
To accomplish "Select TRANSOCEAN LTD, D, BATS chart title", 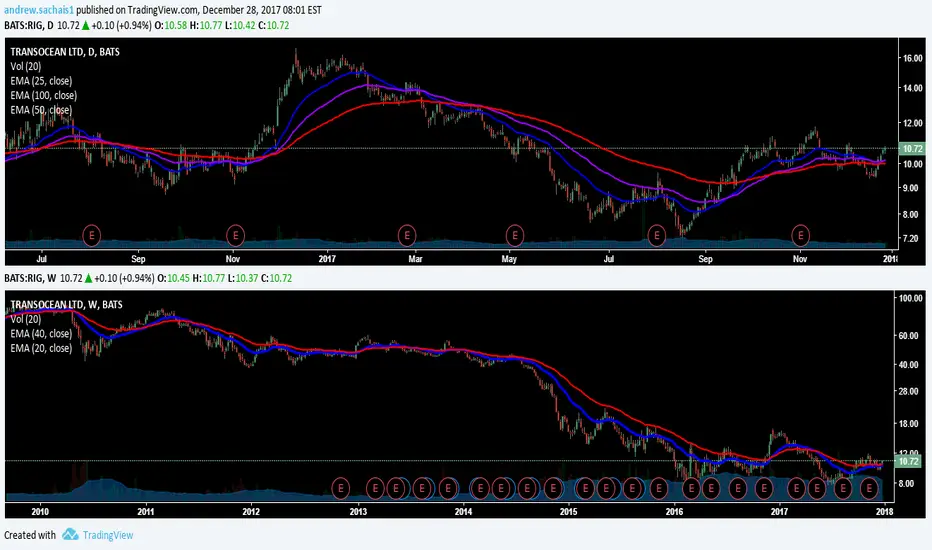I will click(x=65, y=52).
